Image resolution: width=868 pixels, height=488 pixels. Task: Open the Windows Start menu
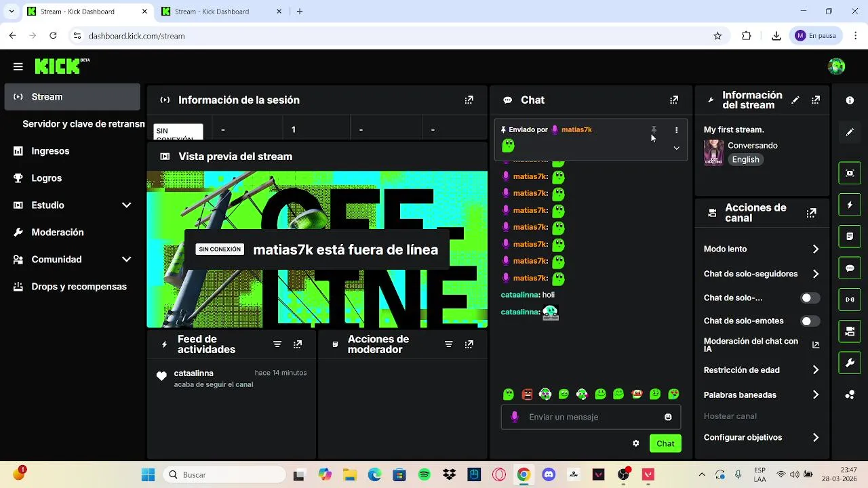pyautogui.click(x=148, y=474)
